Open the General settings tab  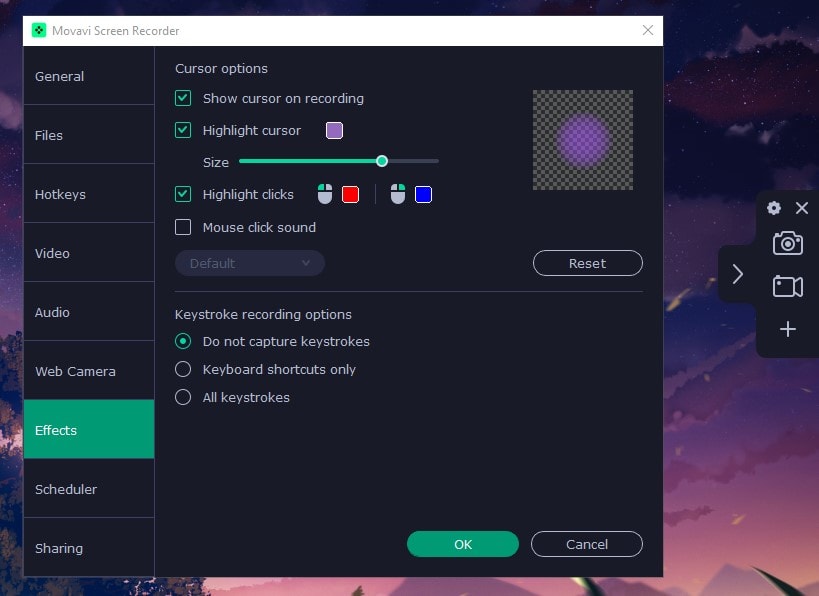(89, 76)
